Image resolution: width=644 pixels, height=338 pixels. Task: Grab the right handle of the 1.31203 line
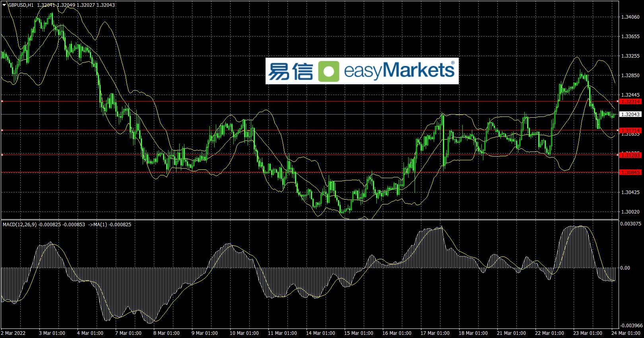pos(617,155)
